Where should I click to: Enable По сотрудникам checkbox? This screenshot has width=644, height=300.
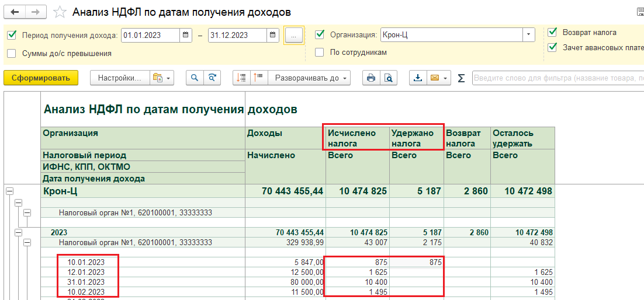click(320, 53)
